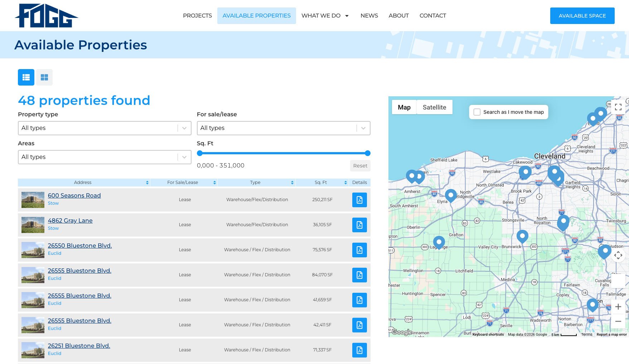The height and width of the screenshot is (364, 629).
Task: Expand the What We Do menu
Action: (x=324, y=16)
